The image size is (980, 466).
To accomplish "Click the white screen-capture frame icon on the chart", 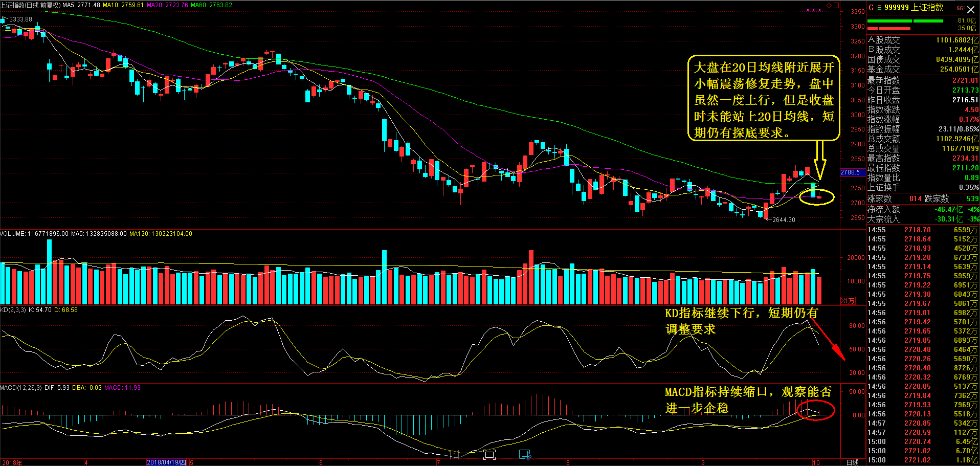I will click(489, 454).
